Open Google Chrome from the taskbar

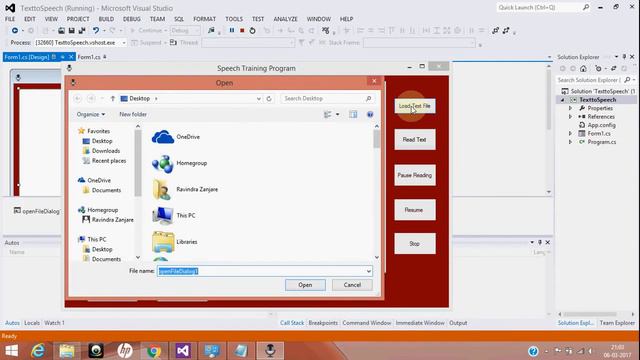pyautogui.click(x=154, y=351)
